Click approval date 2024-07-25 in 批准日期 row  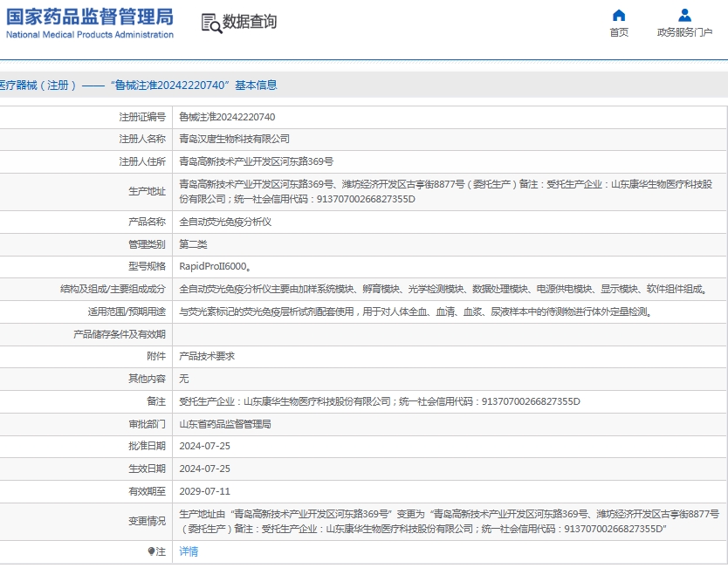(x=205, y=446)
